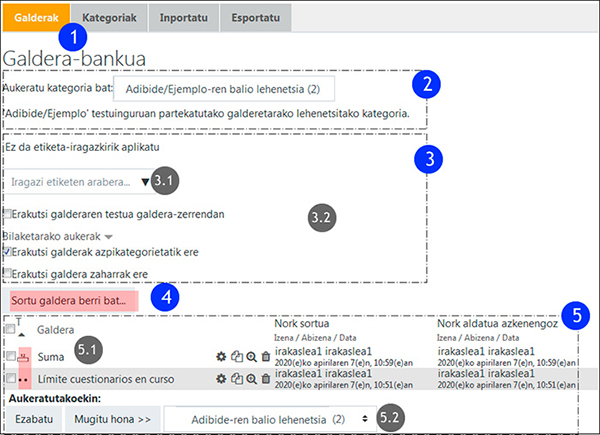Enable 'Erakutsi galderaren testua galdera-zerrendan' checkbox

pyautogui.click(x=8, y=215)
